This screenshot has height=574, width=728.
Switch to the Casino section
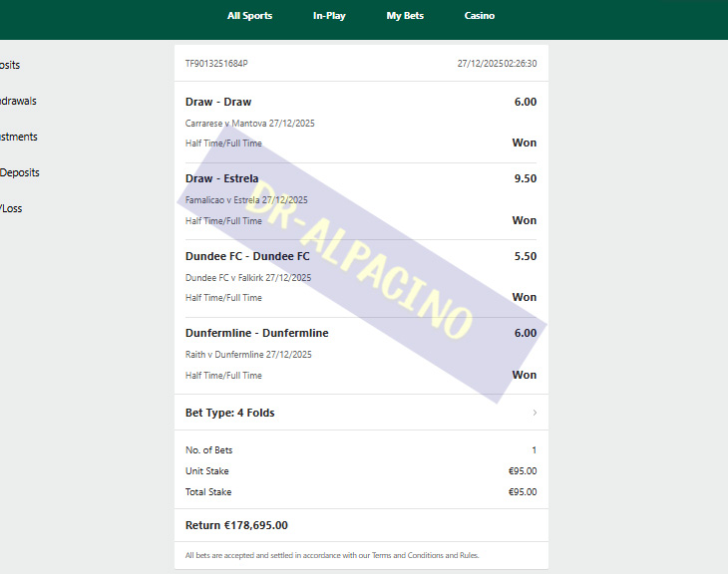click(479, 16)
